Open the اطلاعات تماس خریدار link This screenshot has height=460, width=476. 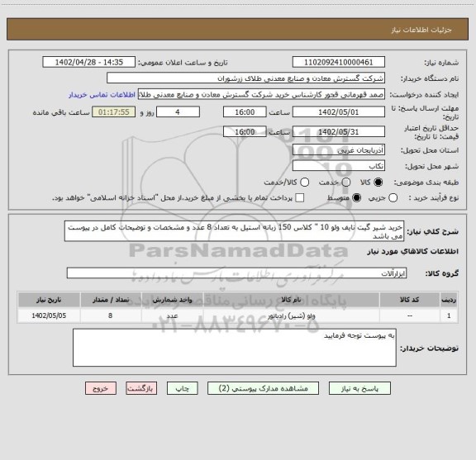click(x=102, y=95)
